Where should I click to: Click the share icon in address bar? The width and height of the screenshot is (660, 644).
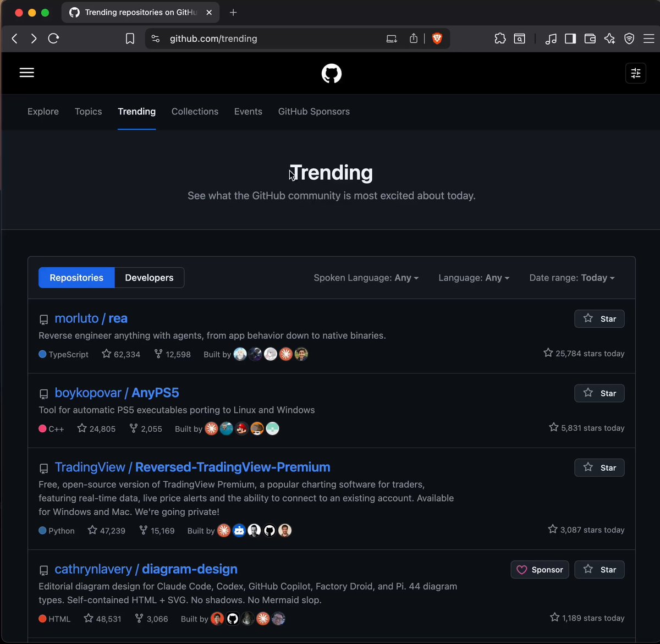tap(414, 38)
